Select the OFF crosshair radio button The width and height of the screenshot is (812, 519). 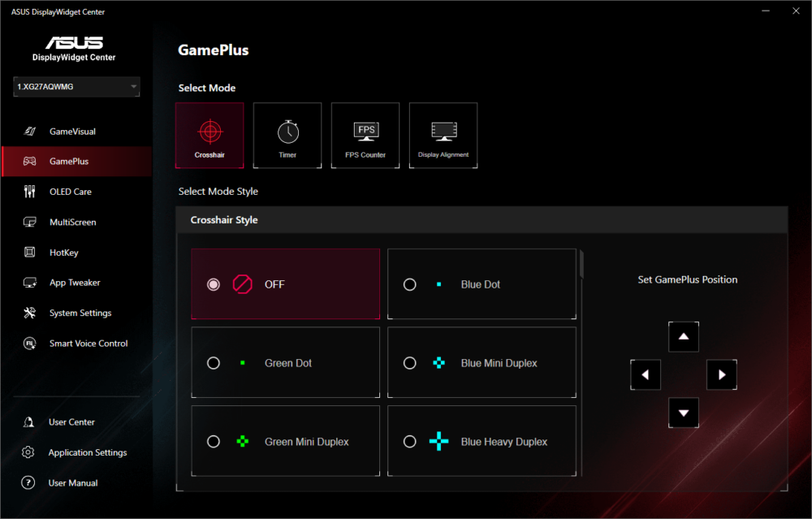[x=214, y=284]
